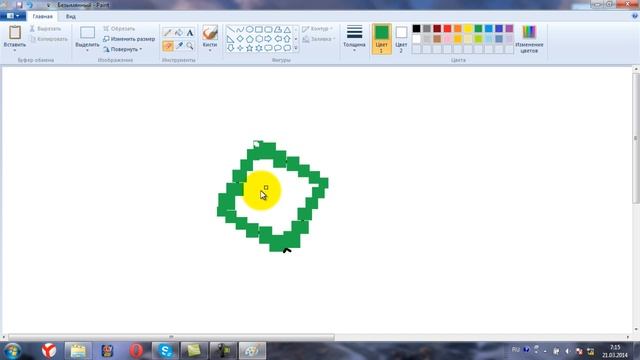Screen dimensions: 640x360
Task: Click the horizontal canvas scrollbar thumb
Action: click(x=171, y=337)
